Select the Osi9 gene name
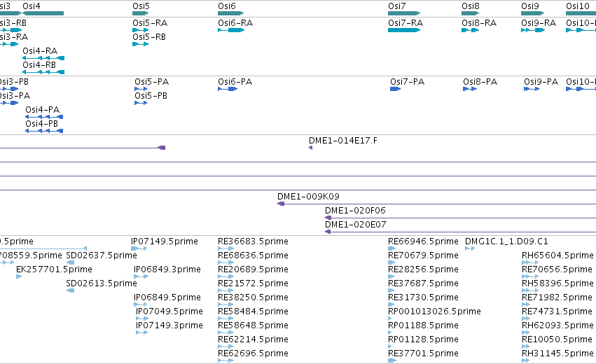This screenshot has width=596, height=364. coord(530,6)
